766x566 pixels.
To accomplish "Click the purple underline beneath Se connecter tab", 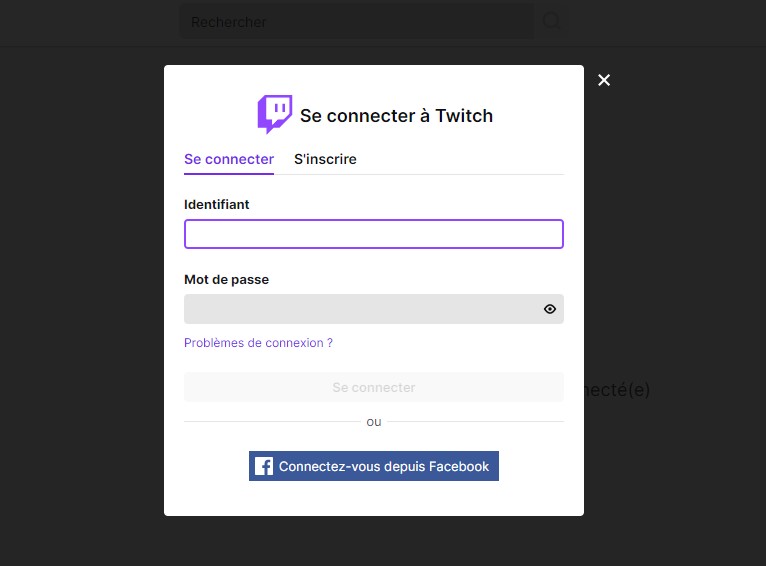I will (229, 173).
